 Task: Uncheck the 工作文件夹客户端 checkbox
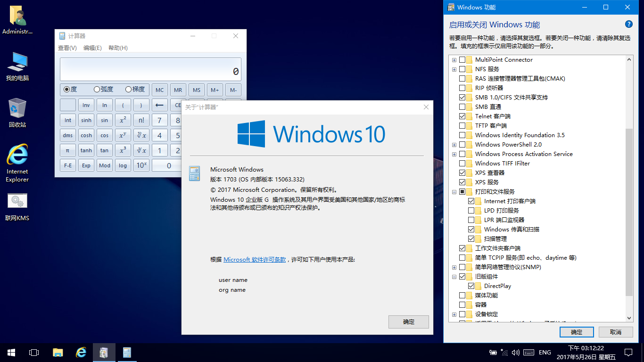point(462,248)
